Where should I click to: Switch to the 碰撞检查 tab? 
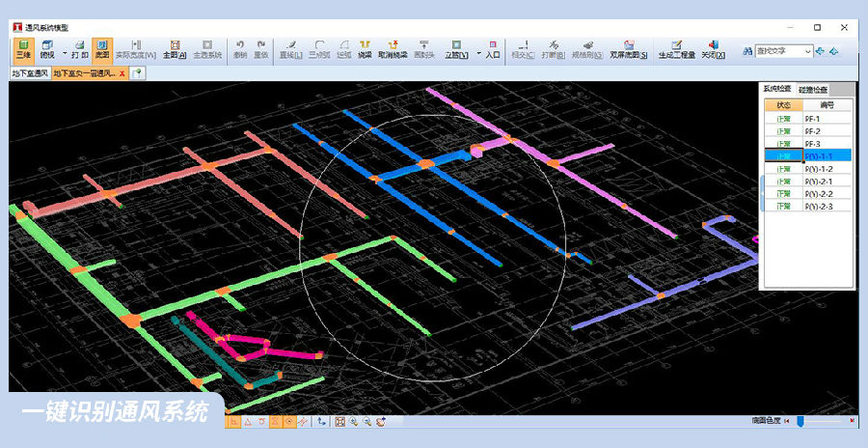tap(812, 89)
